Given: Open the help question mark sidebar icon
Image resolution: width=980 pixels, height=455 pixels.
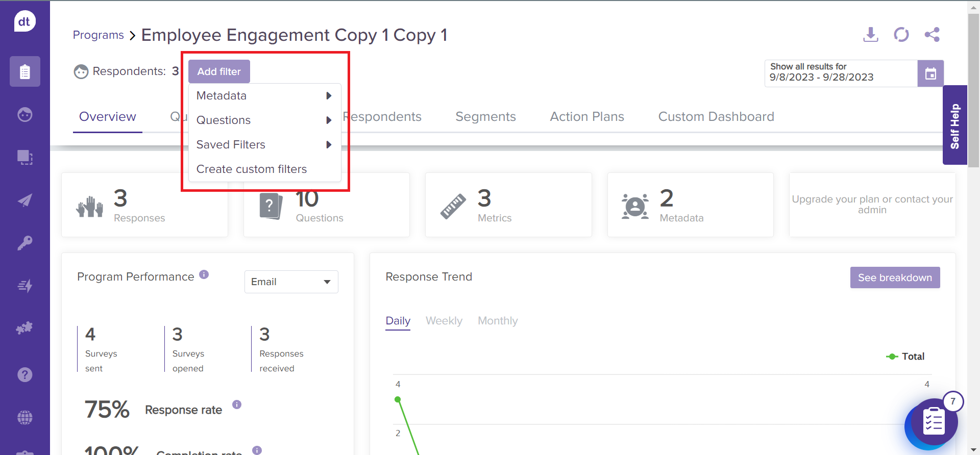Looking at the screenshot, I should (x=24, y=375).
